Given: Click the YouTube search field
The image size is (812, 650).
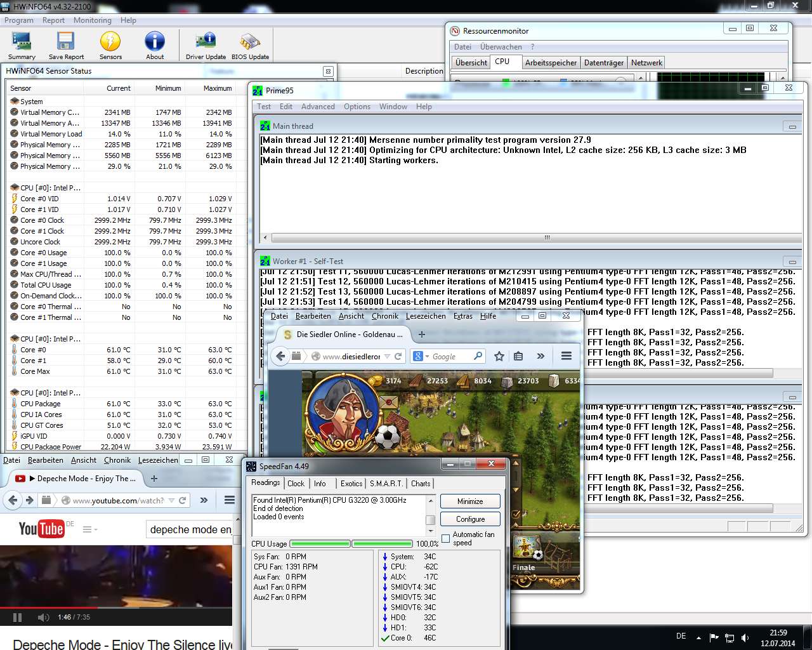Looking at the screenshot, I should click(189, 529).
